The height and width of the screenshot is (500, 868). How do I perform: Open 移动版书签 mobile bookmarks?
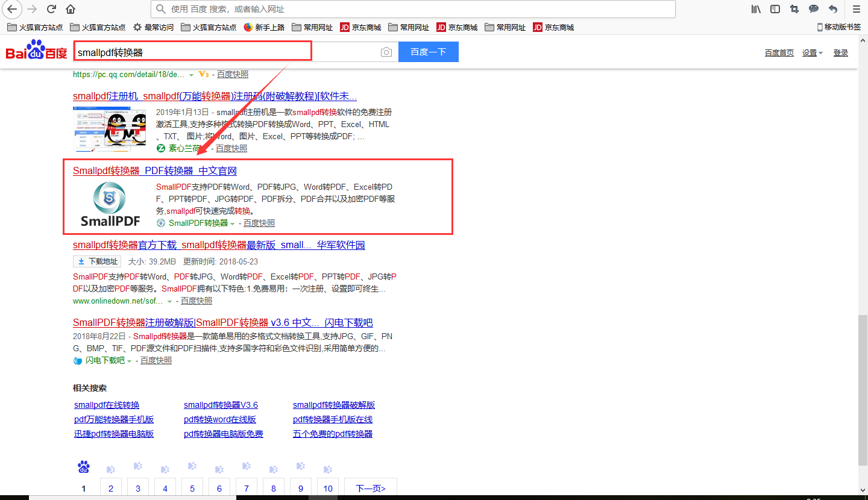(x=839, y=27)
